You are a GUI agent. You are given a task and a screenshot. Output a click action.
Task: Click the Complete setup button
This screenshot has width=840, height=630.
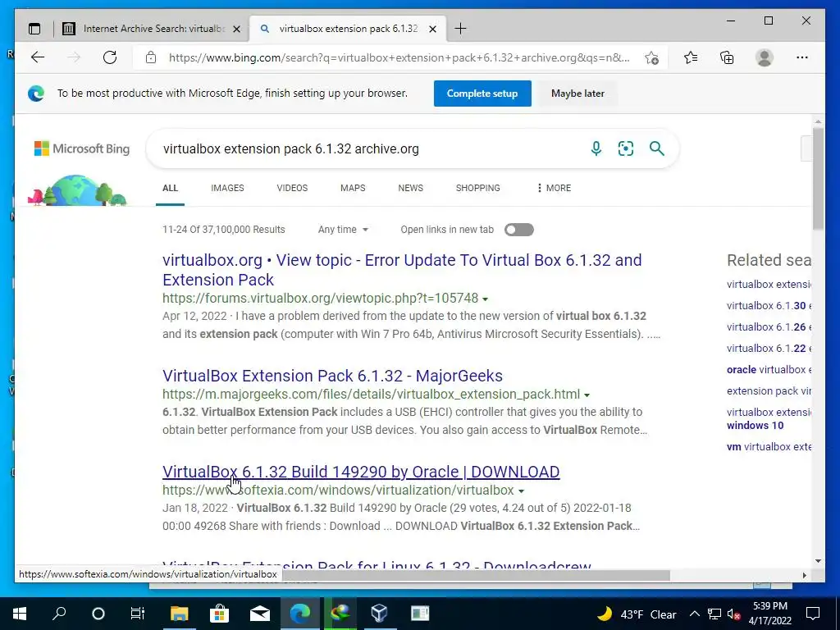click(482, 94)
